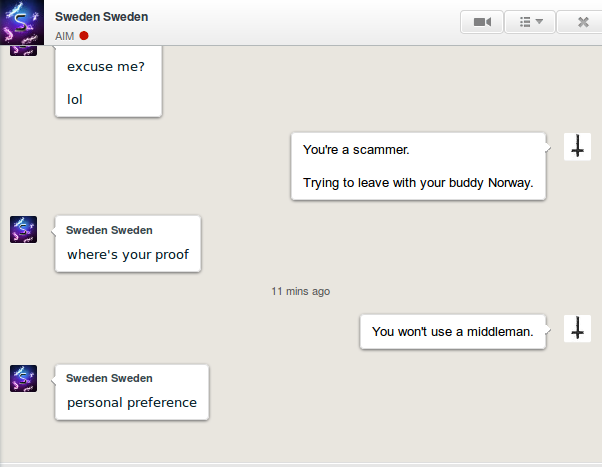
Task: Click the partially hidden avatar near "excuse me?"
Action: coord(23,51)
